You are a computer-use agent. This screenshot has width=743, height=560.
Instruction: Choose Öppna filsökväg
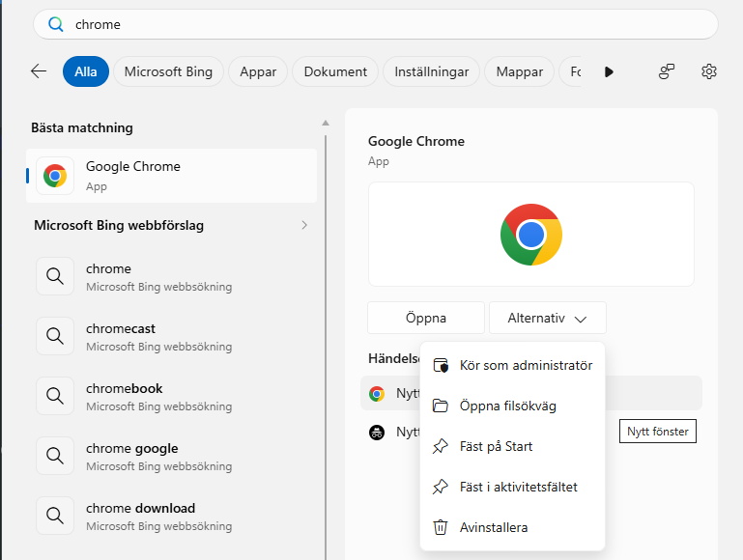click(512, 406)
